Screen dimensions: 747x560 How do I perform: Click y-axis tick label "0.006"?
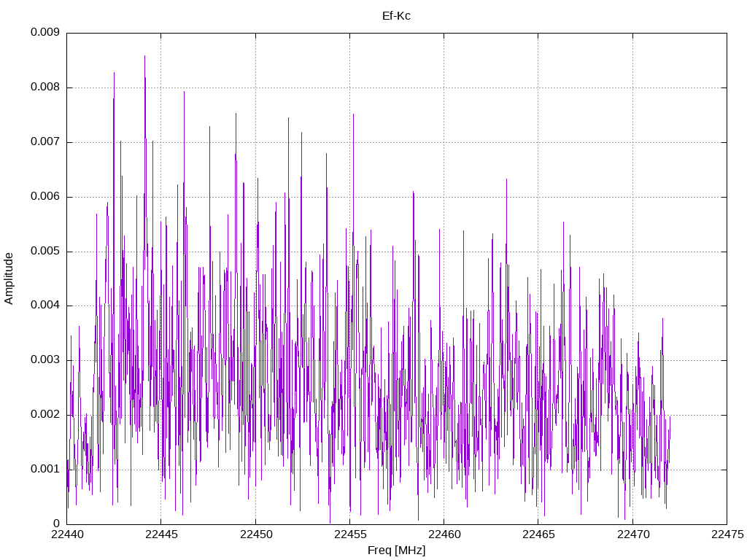click(45, 196)
